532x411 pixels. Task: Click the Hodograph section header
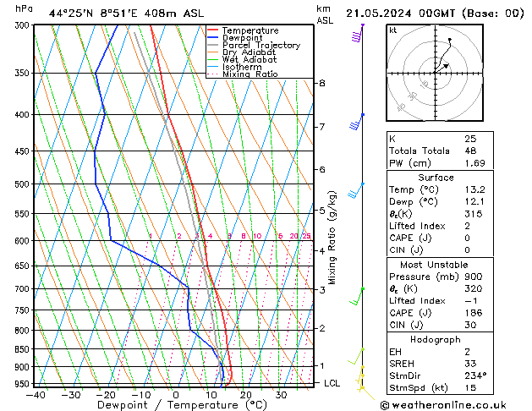coord(436,339)
